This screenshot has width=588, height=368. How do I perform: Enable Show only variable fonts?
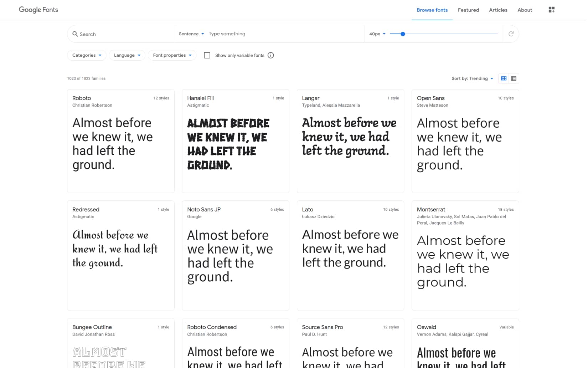[207, 55]
